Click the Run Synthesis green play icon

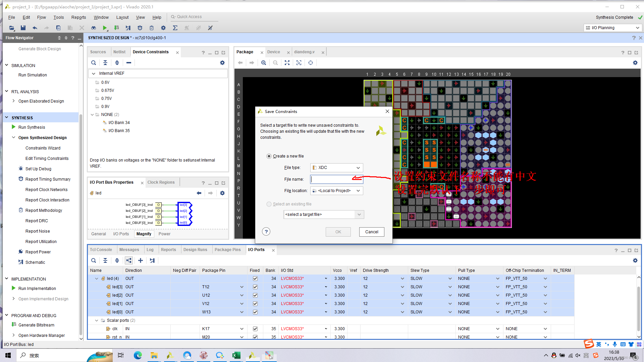pos(13,127)
